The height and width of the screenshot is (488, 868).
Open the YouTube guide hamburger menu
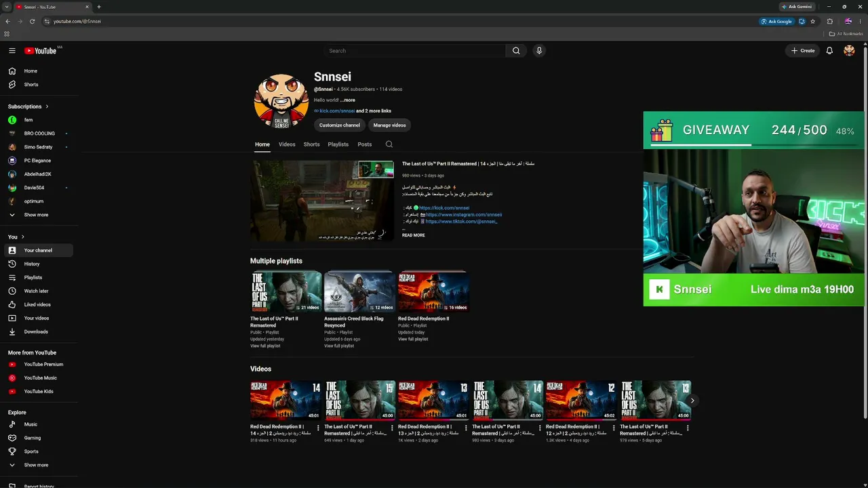click(x=12, y=51)
